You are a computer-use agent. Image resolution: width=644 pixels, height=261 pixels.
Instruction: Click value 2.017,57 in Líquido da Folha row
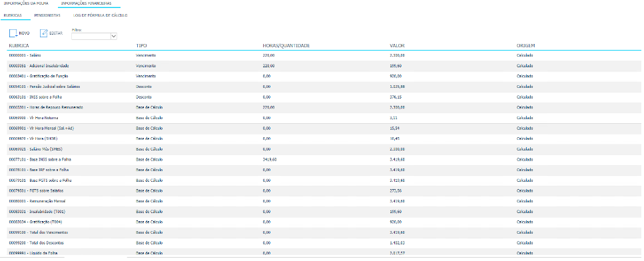[396, 253]
